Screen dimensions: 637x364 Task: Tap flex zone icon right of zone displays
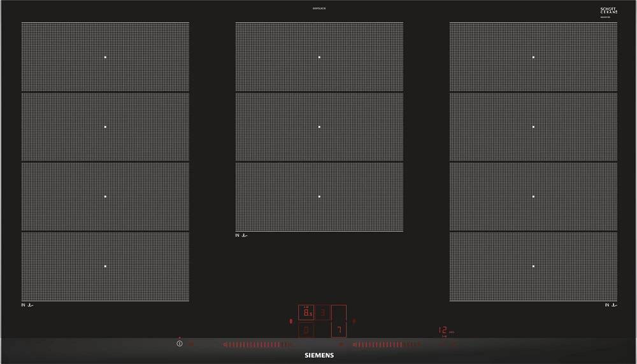354,321
